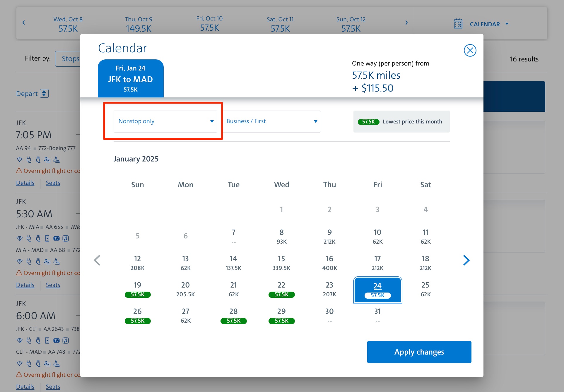Image resolution: width=564 pixels, height=392 pixels.
Task: Open the Nonstop only dropdown
Action: point(165,121)
